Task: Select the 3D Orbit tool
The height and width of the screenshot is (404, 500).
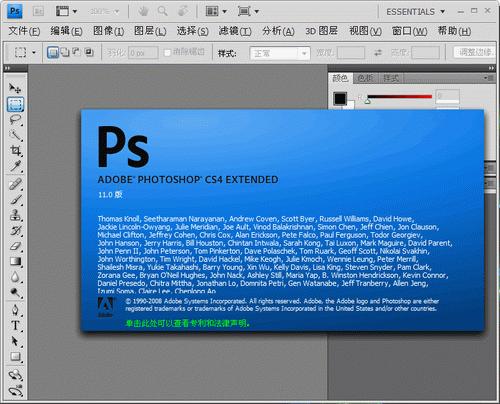Action: (x=15, y=391)
